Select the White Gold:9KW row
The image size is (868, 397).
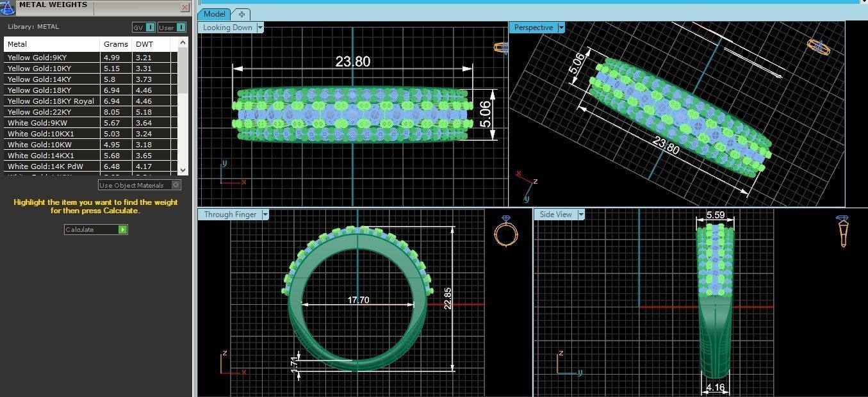(90, 123)
